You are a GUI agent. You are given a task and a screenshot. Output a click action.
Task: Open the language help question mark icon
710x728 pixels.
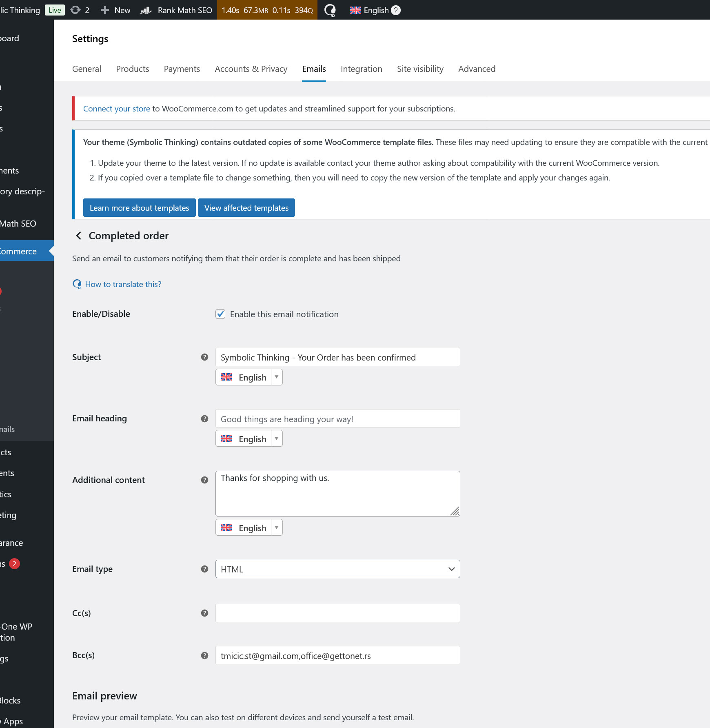[x=396, y=10]
